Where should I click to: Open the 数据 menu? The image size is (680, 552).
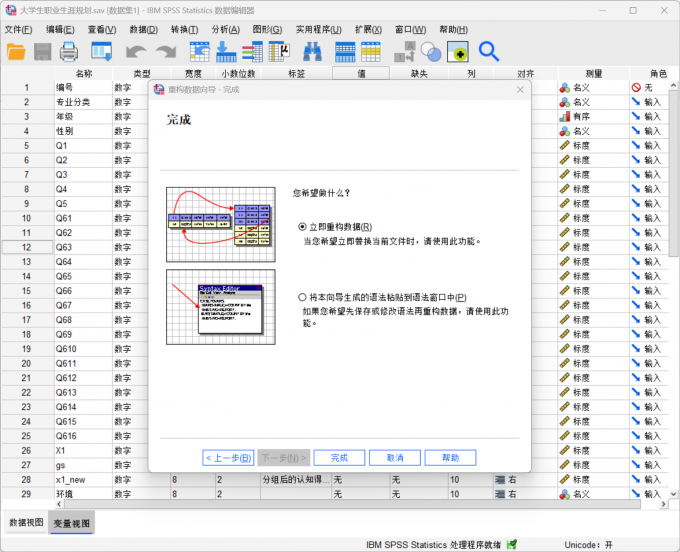144,29
